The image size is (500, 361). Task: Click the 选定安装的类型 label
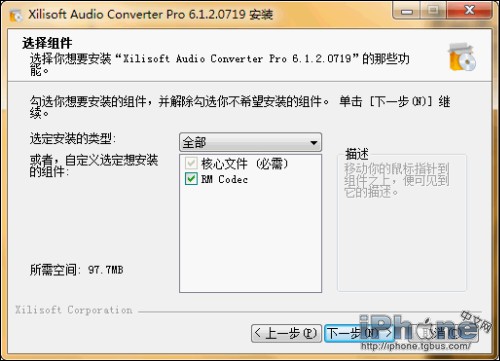tap(73, 138)
